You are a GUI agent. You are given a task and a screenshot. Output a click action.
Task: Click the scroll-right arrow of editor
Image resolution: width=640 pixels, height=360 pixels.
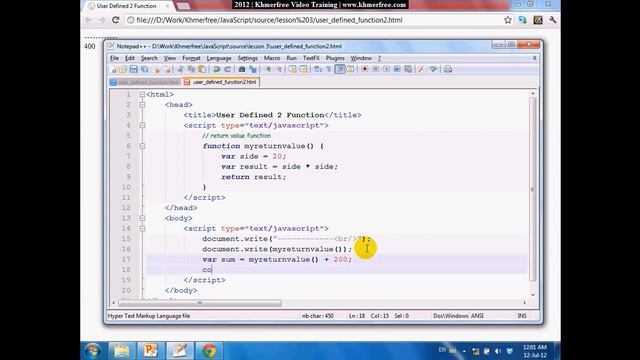click(524, 303)
